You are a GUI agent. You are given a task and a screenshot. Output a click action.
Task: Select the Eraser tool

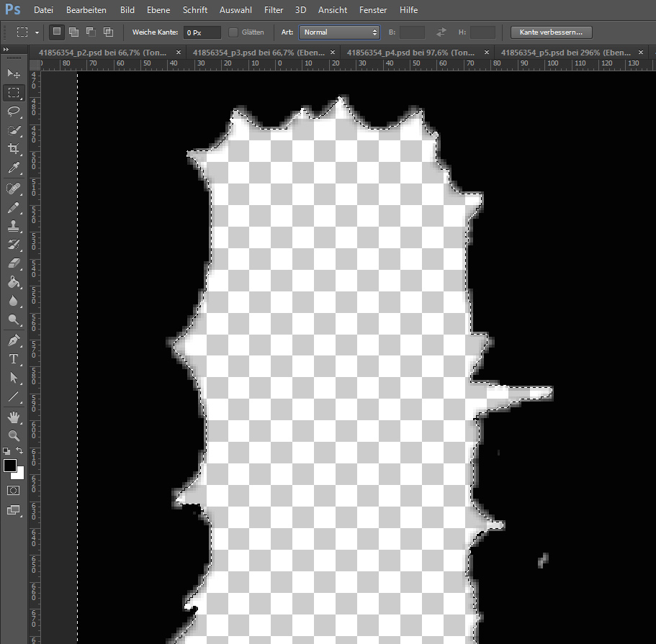[x=14, y=263]
